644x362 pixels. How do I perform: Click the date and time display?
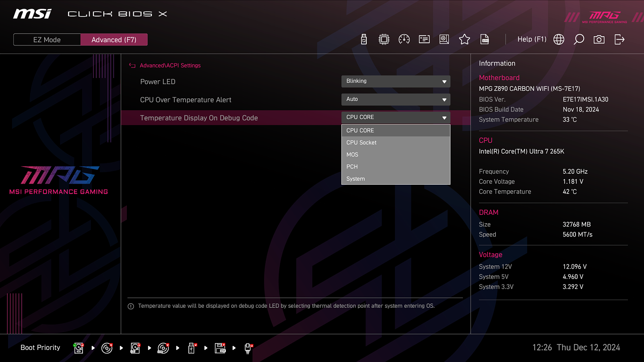click(576, 348)
